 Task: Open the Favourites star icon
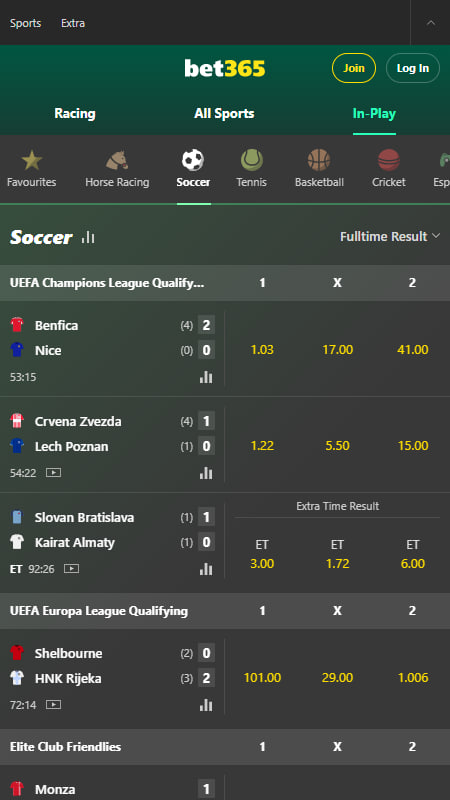pyautogui.click(x=32, y=160)
